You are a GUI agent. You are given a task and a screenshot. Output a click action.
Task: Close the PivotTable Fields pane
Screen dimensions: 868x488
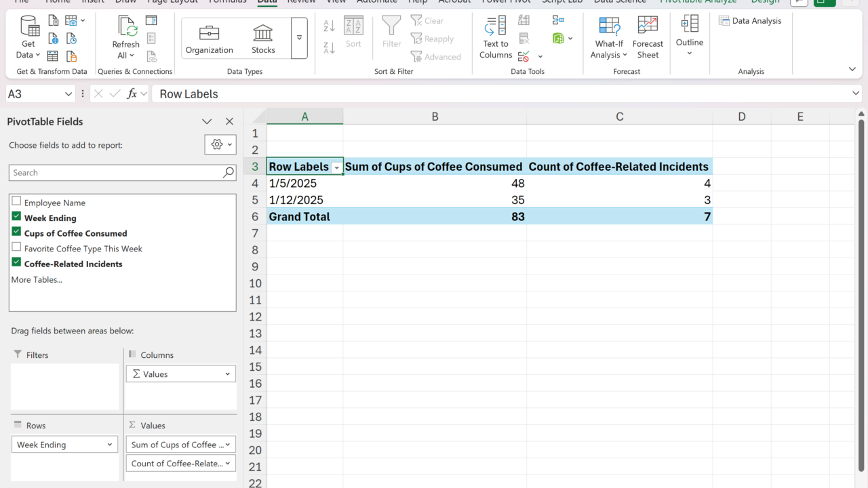(x=229, y=122)
